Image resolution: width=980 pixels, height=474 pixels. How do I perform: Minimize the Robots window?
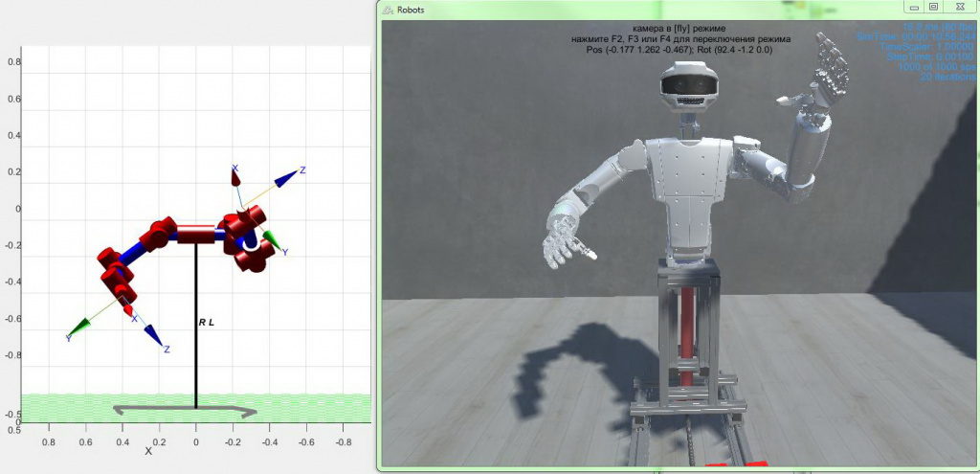coord(914,7)
